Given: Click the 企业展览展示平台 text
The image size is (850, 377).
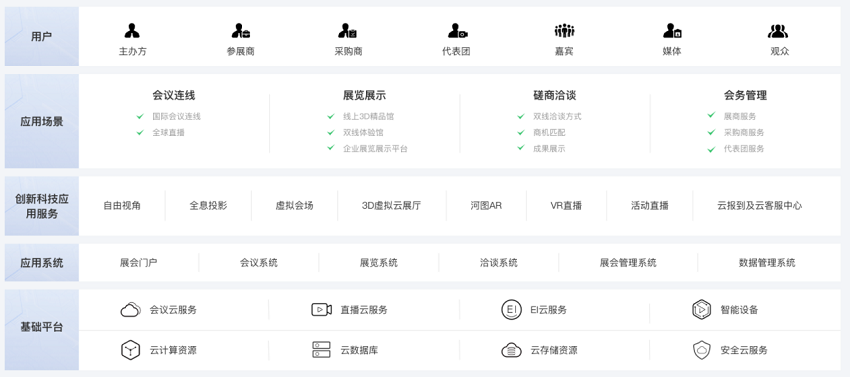Looking at the screenshot, I should [375, 148].
